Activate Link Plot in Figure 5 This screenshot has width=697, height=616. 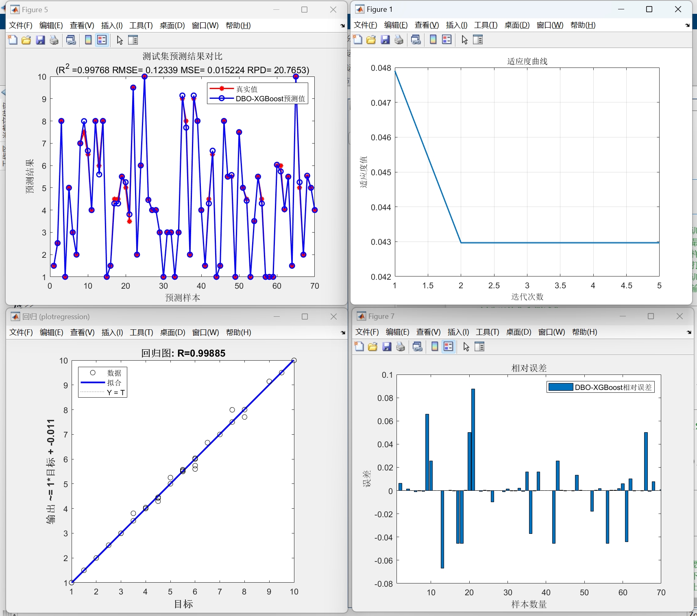pos(71,39)
